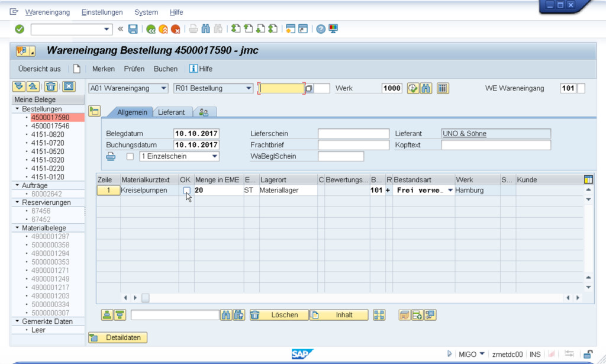Image resolution: width=606 pixels, height=364 pixels.
Task: Click the new document icon beside Übersicht aus
Action: click(x=76, y=69)
